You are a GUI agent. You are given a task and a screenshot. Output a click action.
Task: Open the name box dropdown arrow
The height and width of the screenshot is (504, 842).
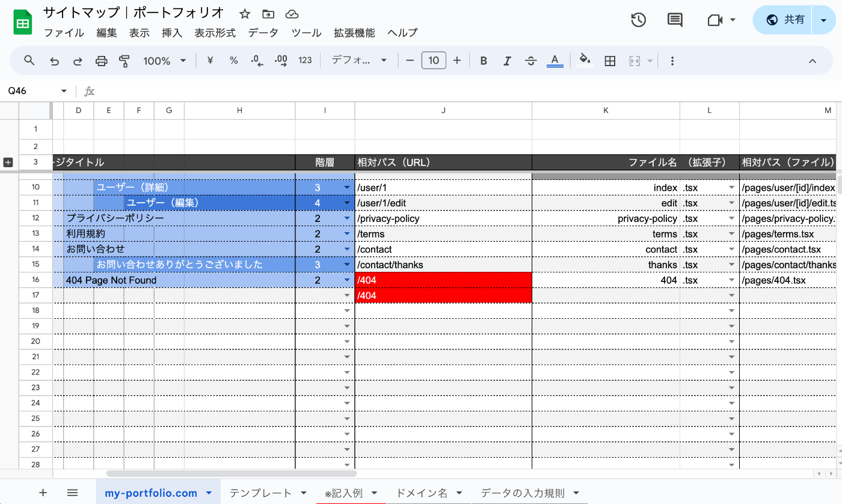[x=64, y=91]
